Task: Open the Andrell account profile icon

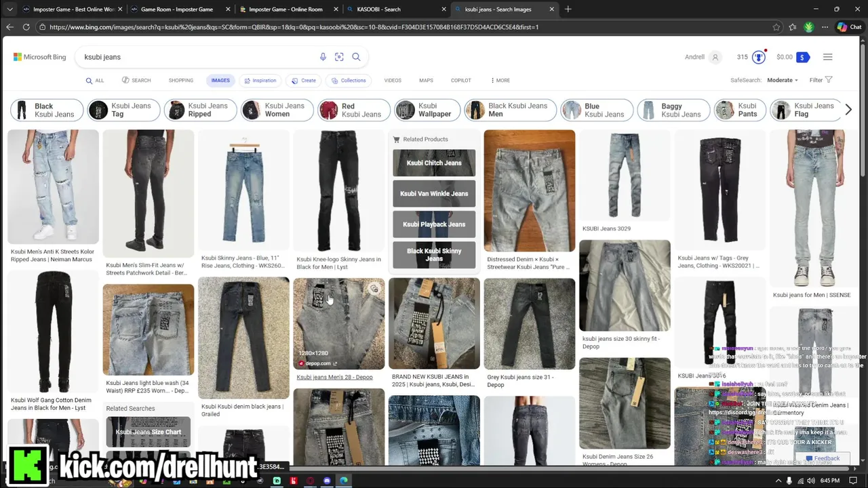Action: pos(715,57)
